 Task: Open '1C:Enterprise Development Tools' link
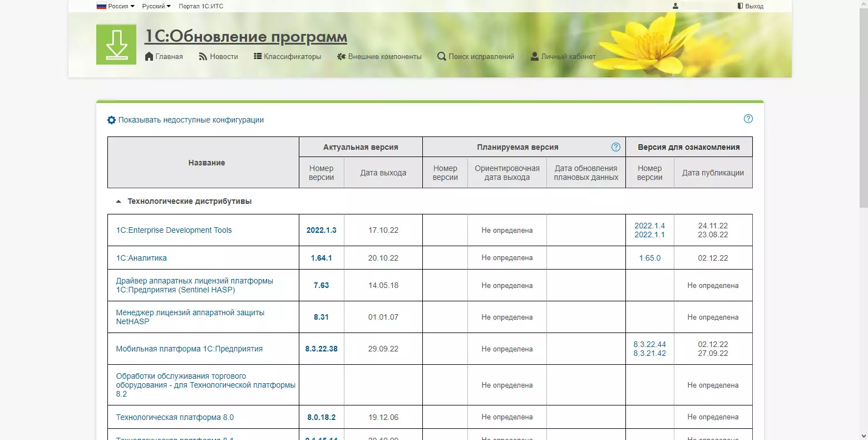174,230
